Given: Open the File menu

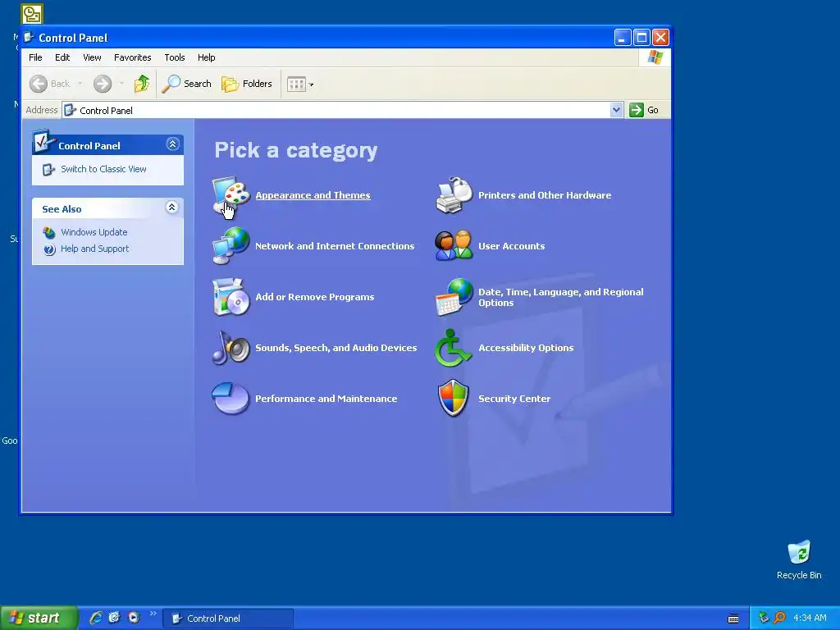Looking at the screenshot, I should (x=35, y=57).
